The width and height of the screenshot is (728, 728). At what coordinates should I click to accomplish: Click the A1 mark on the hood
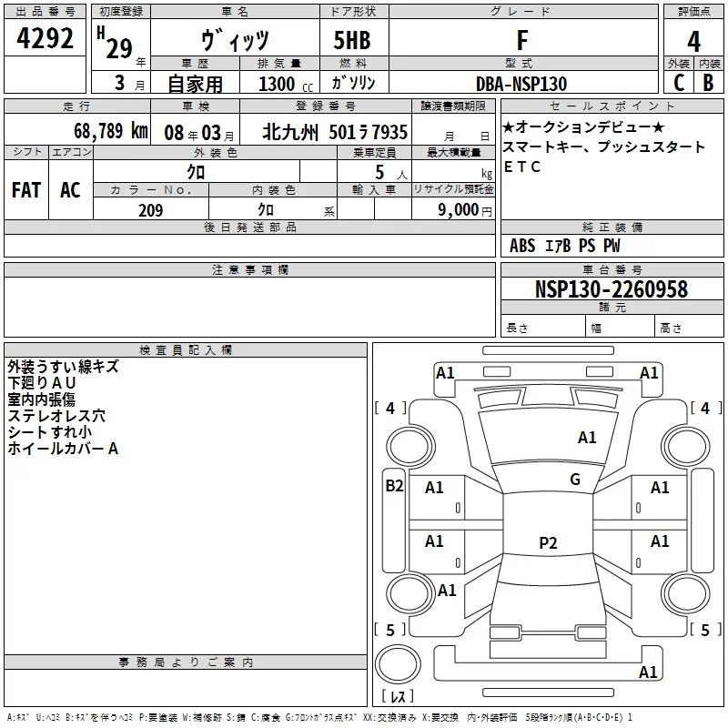(x=587, y=438)
